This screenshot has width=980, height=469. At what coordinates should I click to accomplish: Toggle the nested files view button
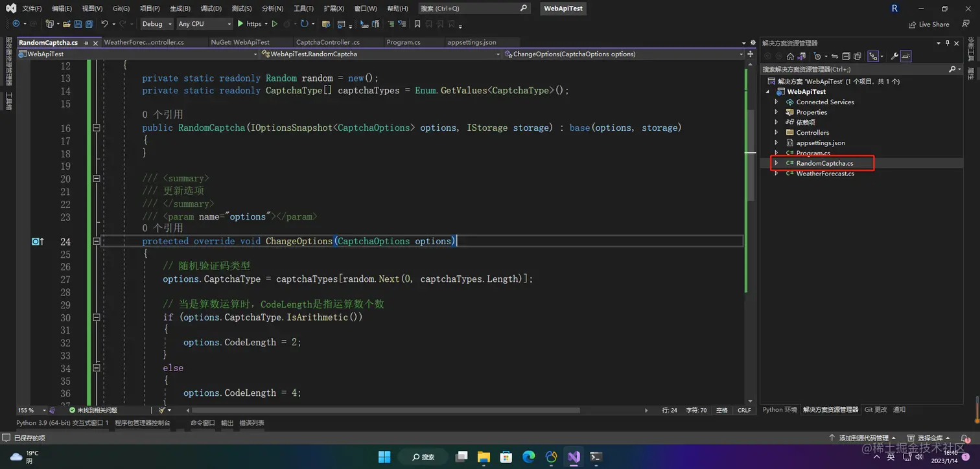(x=873, y=56)
